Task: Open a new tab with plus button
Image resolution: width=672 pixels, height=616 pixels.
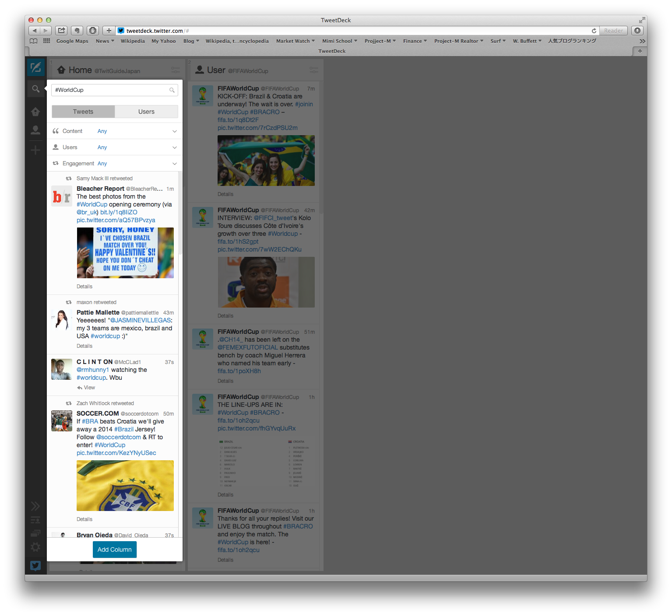Action: point(109,31)
